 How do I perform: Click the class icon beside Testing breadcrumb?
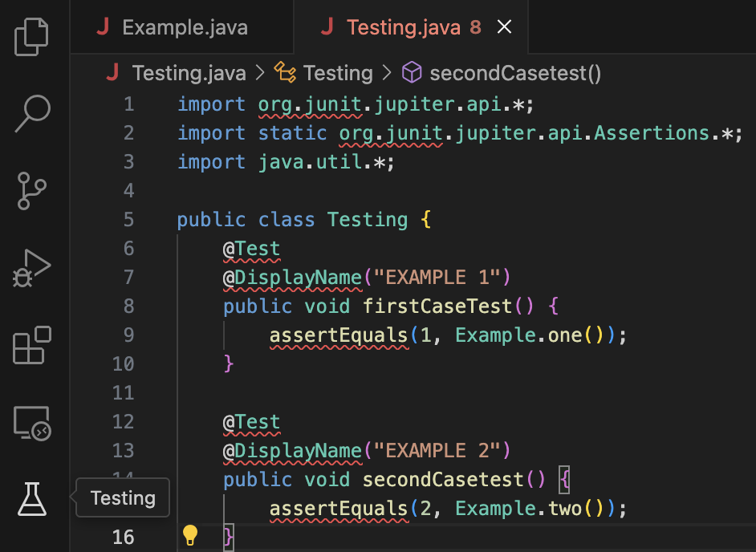tap(285, 72)
